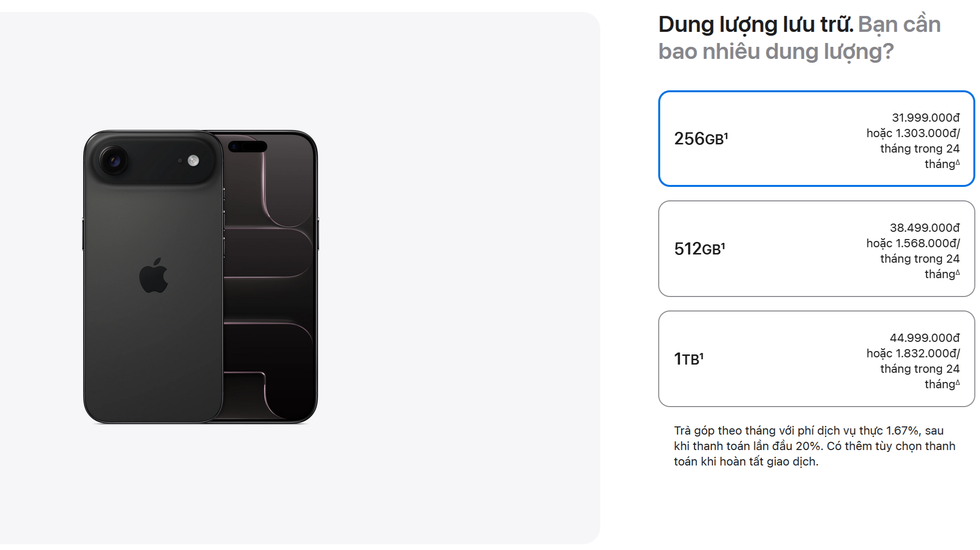Open footnote 1 next to 1TB
The width and height of the screenshot is (980, 550).
(701, 355)
